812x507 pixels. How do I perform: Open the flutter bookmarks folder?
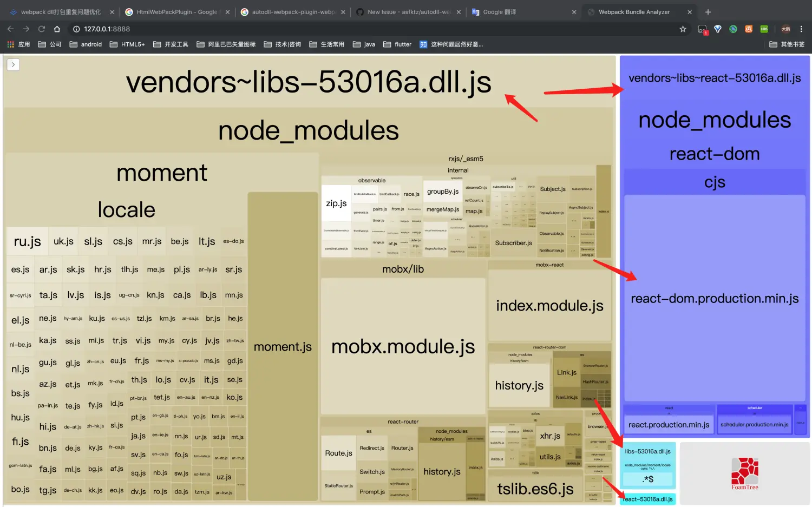[x=397, y=44]
